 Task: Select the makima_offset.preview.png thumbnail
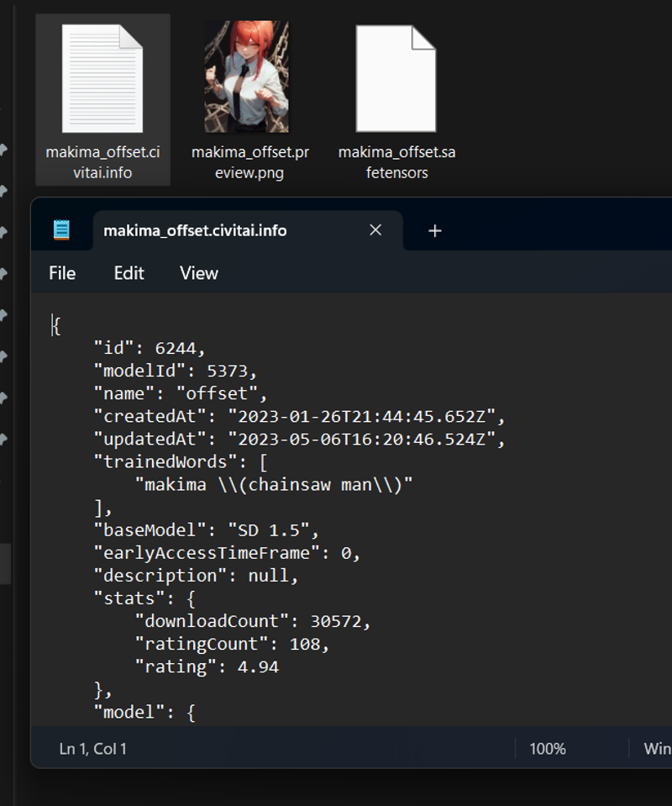click(x=247, y=76)
